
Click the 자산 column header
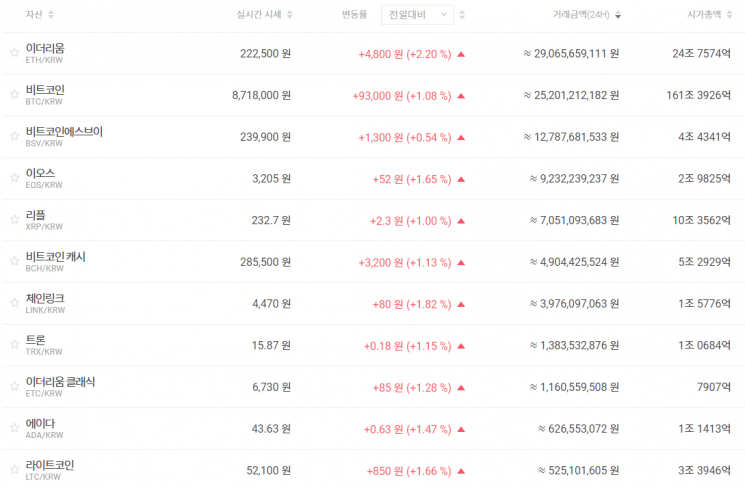coord(34,15)
